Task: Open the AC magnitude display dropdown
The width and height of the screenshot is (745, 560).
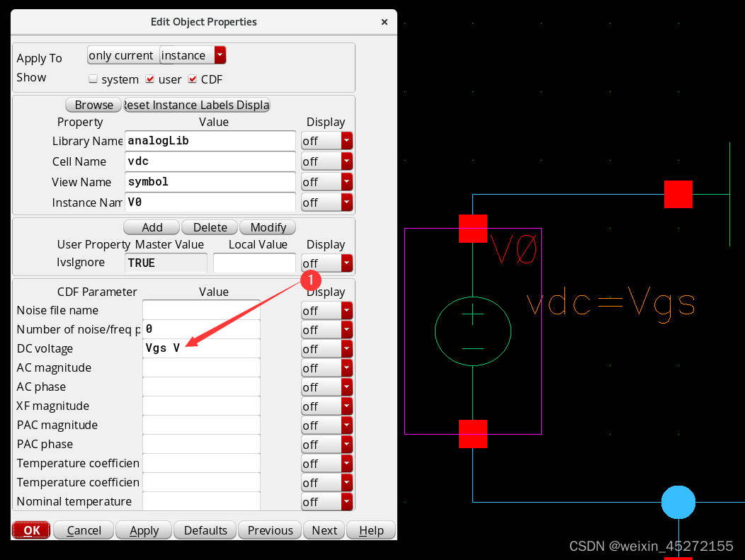Action: 347,367
